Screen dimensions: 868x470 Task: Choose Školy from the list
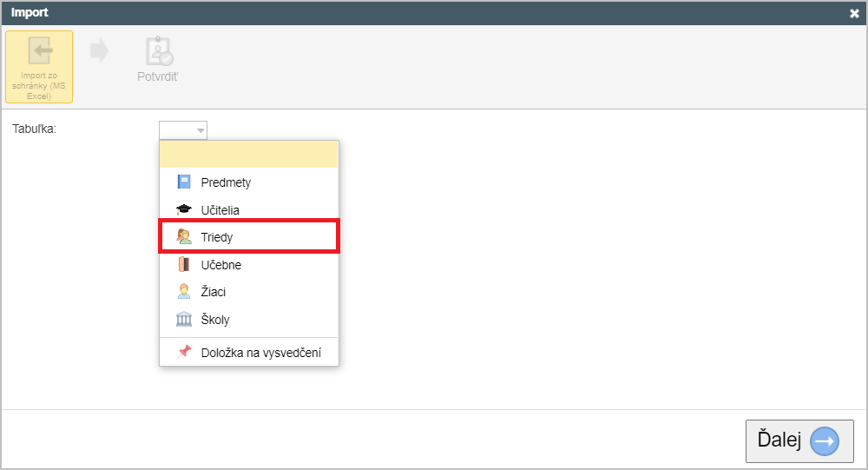(x=248, y=319)
